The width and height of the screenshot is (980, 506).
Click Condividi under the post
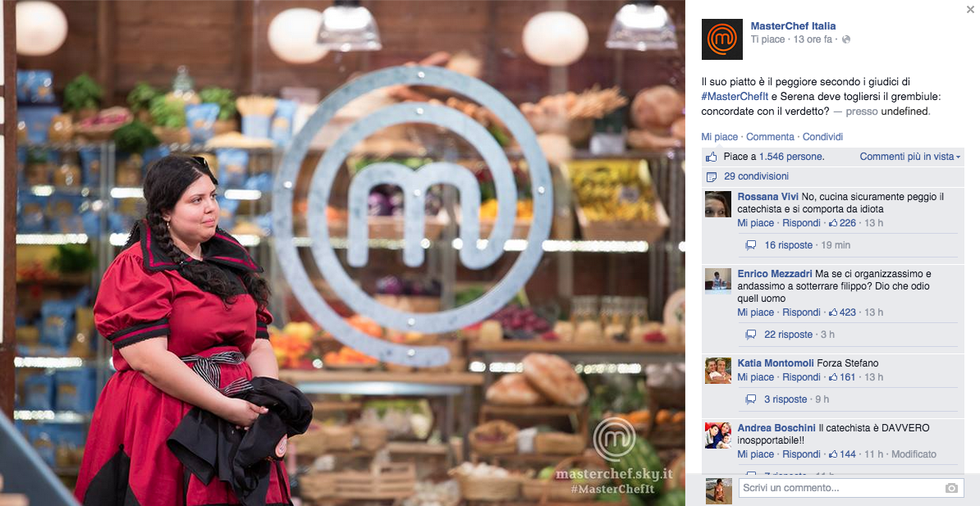(822, 137)
